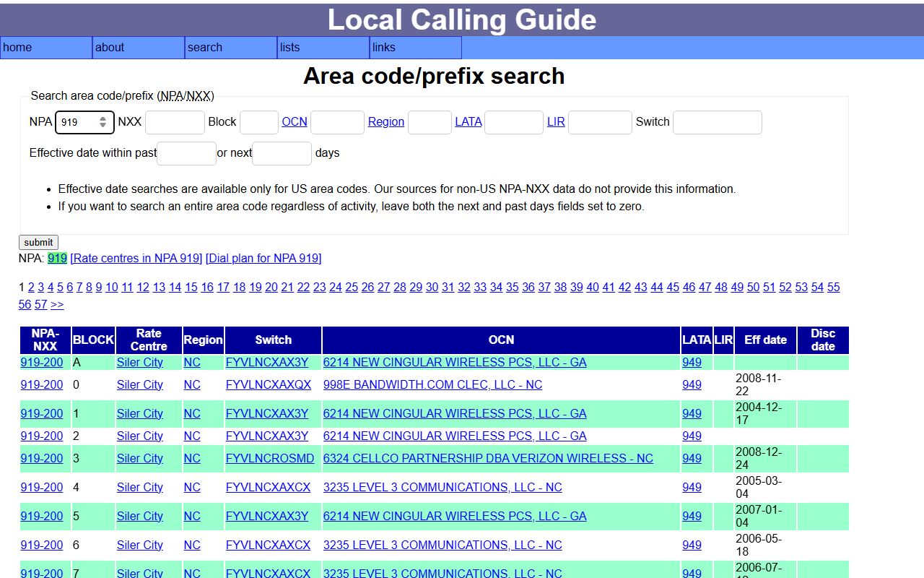
Task: Focus the Region input field
Action: pos(430,122)
